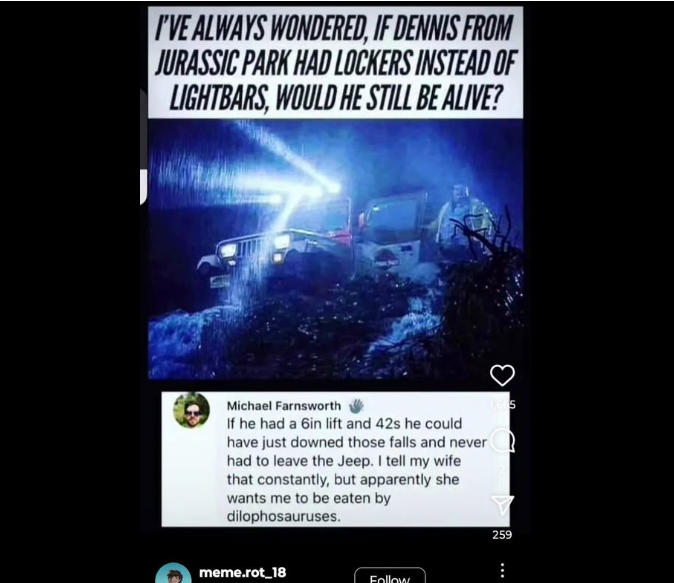Screen dimensions: 674x583
Task: Open comments via the speech bubble icon
Action: click(x=502, y=441)
